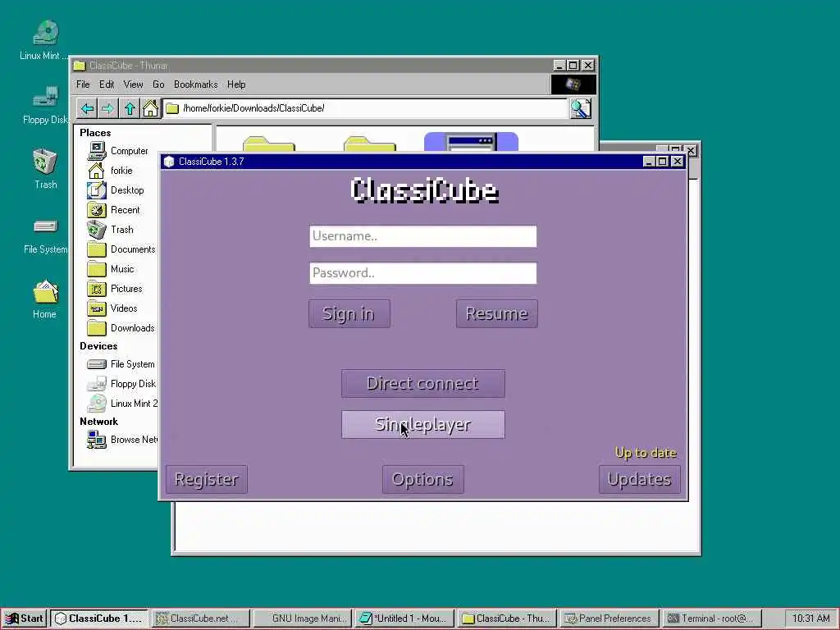The width and height of the screenshot is (840, 630).
Task: Select Computer in the Places sidebar
Action: tap(118, 151)
